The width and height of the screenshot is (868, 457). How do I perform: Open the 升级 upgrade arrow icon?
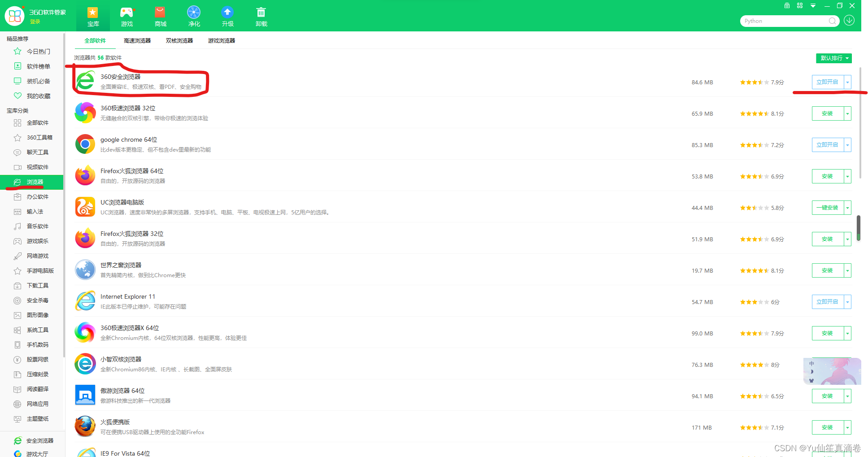[x=227, y=13]
